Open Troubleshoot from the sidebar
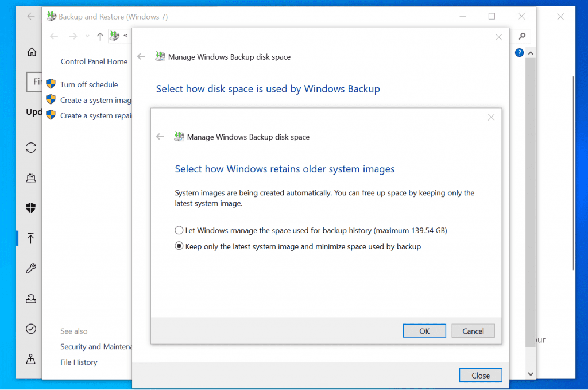Viewport: 588px width, 390px height. [30, 268]
